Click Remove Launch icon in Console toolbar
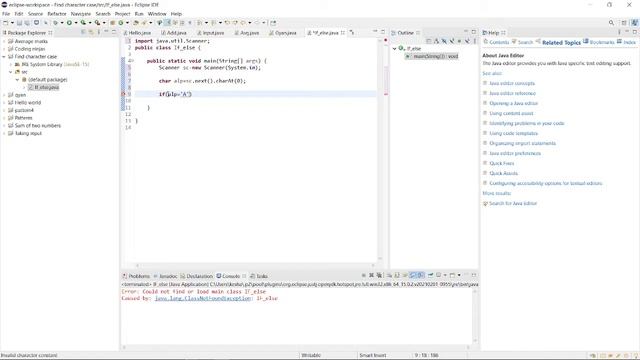 pyautogui.click(x=371, y=276)
